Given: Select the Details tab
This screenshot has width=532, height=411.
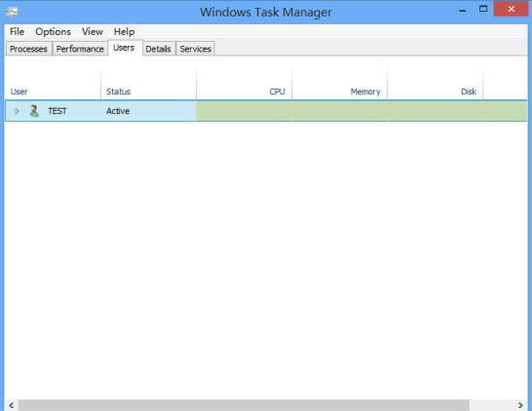Looking at the screenshot, I should (159, 49).
